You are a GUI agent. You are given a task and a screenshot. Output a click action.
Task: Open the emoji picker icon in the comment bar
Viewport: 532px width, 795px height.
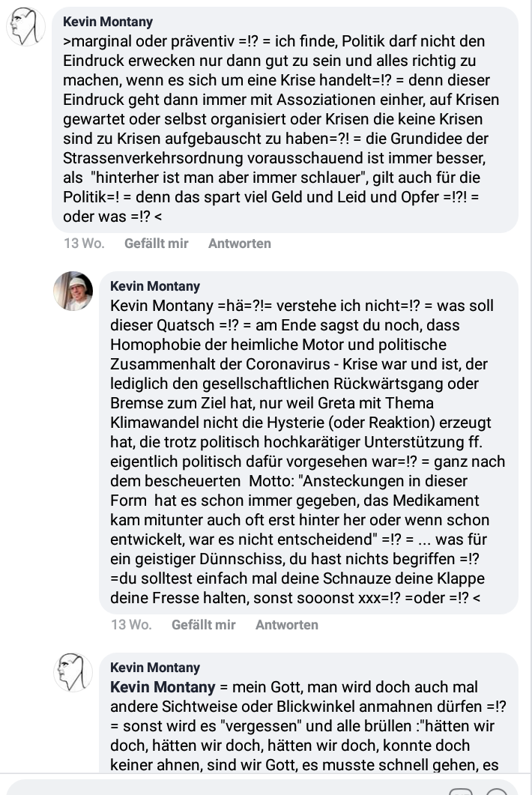click(498, 791)
